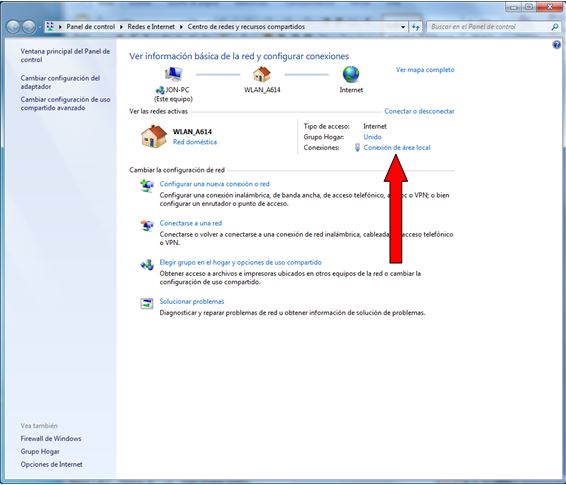Click the Buscar en el Panel de control field
This screenshot has height=485, width=566.
tap(489, 27)
